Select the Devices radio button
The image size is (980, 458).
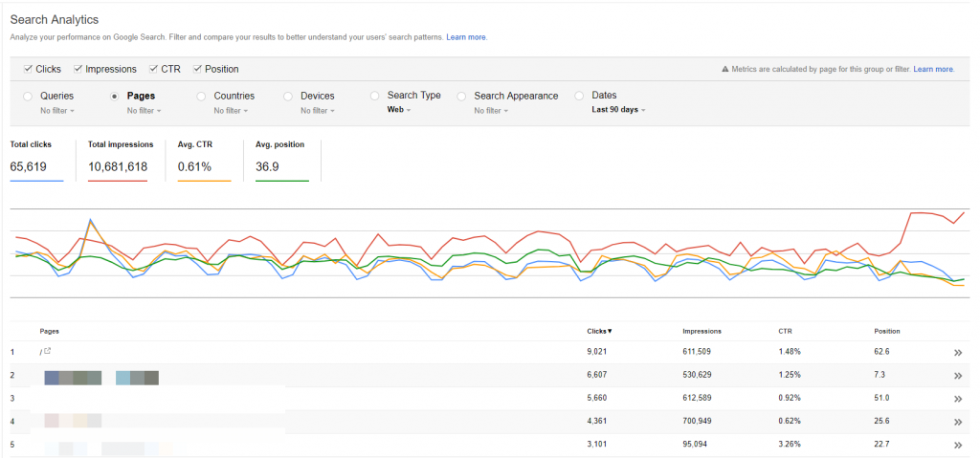pos(288,97)
